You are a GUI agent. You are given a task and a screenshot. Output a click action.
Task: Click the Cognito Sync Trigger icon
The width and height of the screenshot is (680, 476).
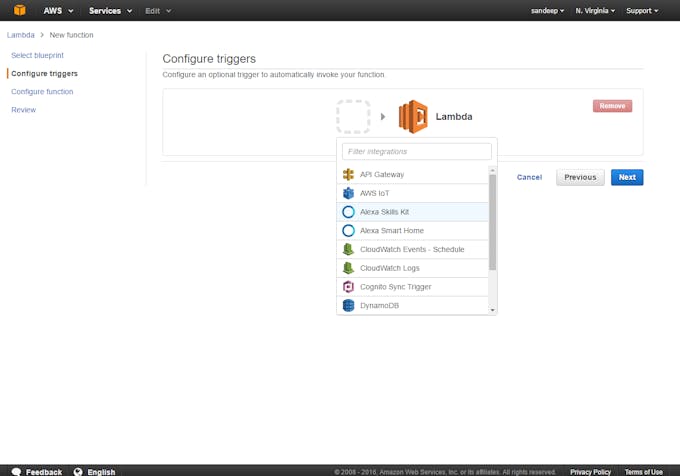[x=348, y=287]
